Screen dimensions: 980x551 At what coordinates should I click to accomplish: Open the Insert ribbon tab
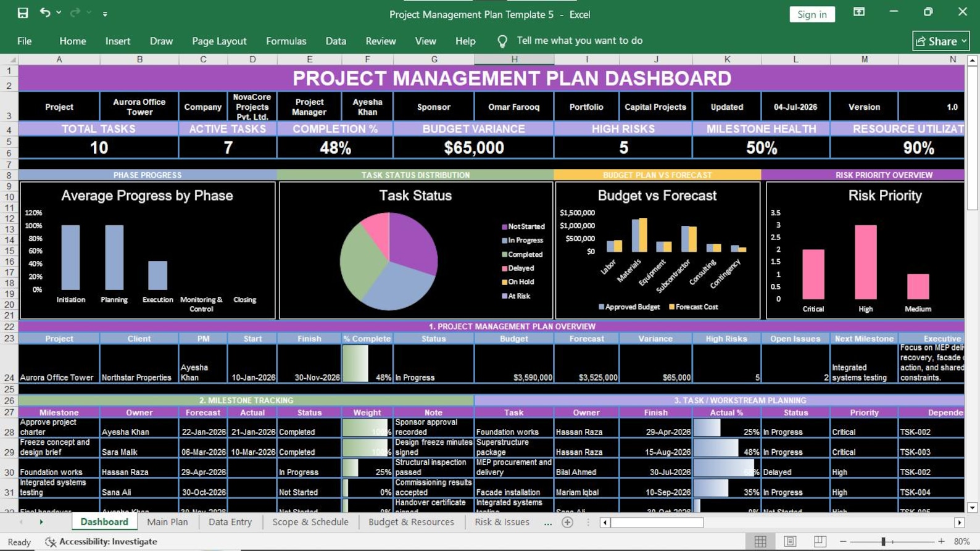118,41
